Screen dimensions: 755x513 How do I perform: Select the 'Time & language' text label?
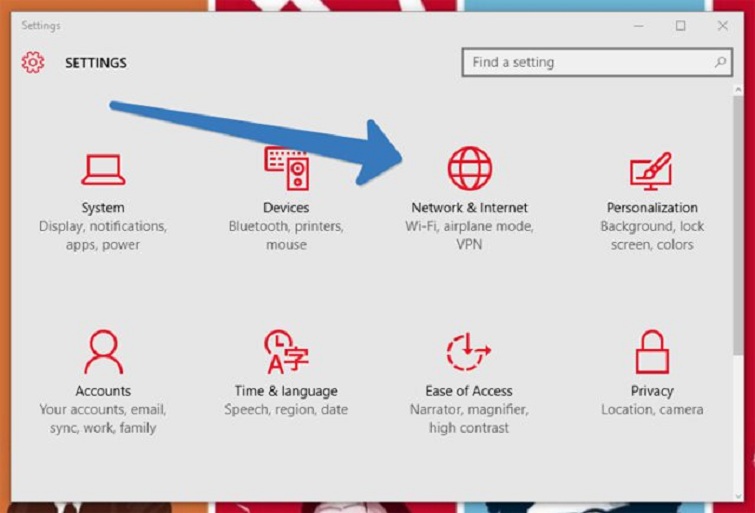coord(286,391)
